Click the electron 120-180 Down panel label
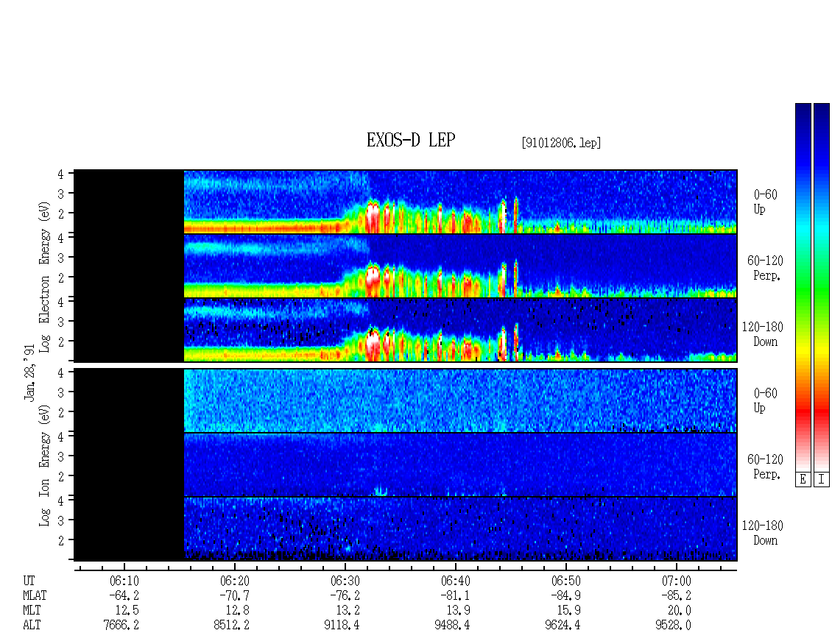 pyautogui.click(x=763, y=334)
